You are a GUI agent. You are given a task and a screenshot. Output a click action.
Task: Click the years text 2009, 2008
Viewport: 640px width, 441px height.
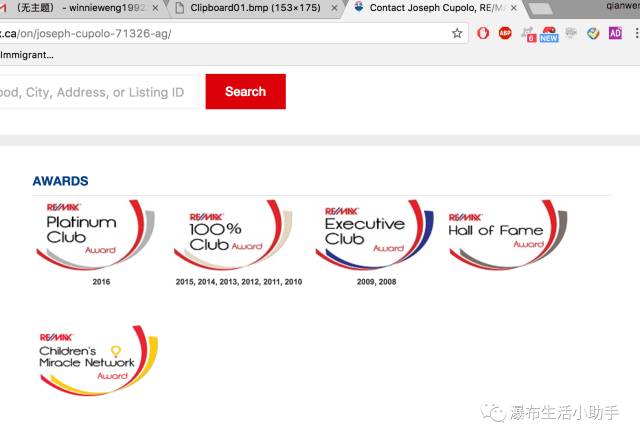(x=376, y=282)
